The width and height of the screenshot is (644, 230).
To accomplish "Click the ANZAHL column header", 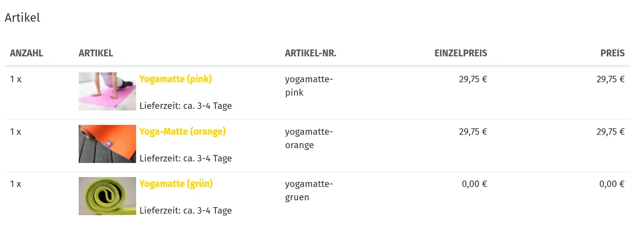I will (x=27, y=53).
